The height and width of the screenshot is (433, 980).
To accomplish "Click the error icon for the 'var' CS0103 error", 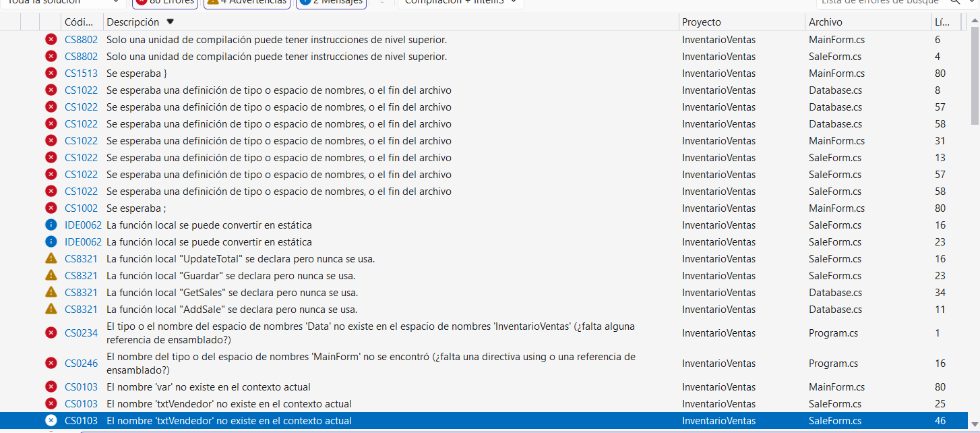I will click(51, 387).
